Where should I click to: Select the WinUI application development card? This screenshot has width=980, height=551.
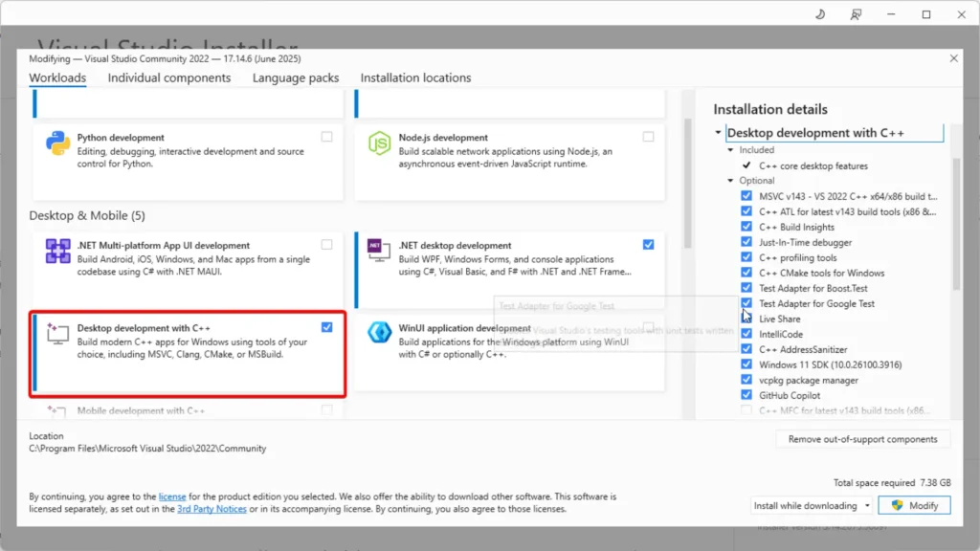tap(509, 354)
